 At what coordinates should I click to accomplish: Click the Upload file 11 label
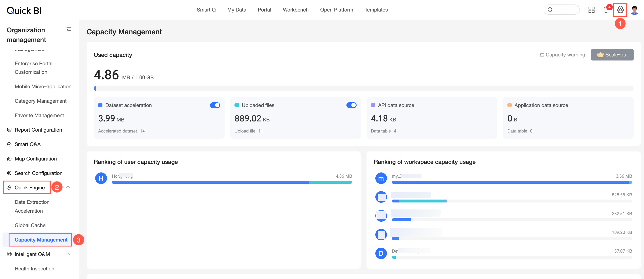pyautogui.click(x=249, y=131)
